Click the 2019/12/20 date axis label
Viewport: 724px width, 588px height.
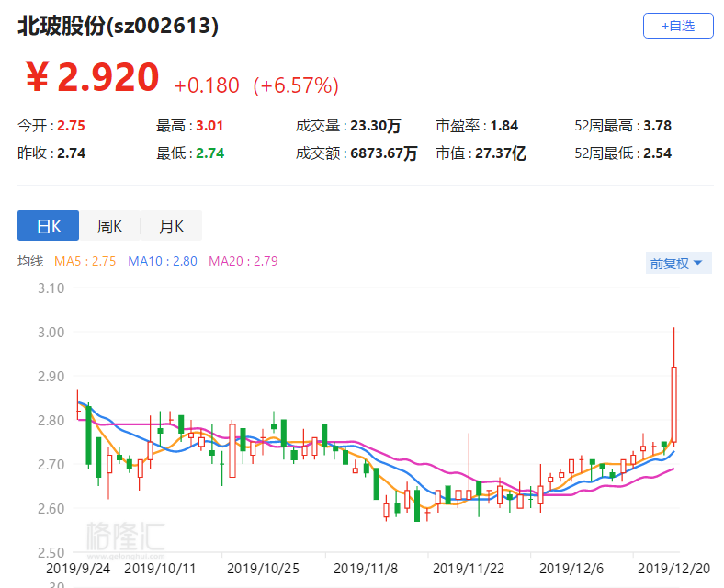673,568
